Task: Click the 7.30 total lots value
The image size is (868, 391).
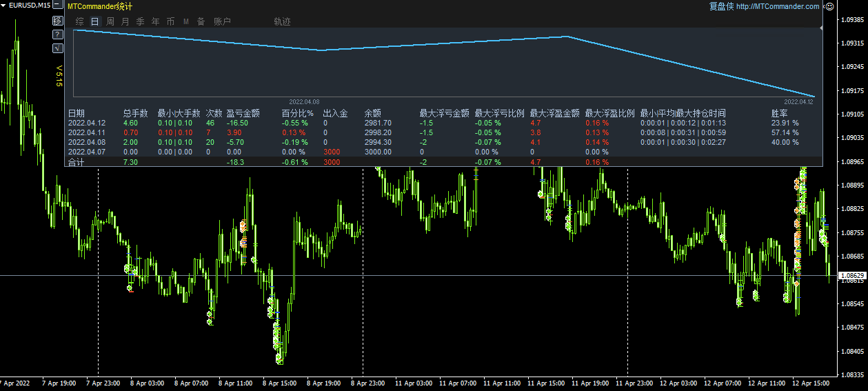Action: pyautogui.click(x=130, y=162)
